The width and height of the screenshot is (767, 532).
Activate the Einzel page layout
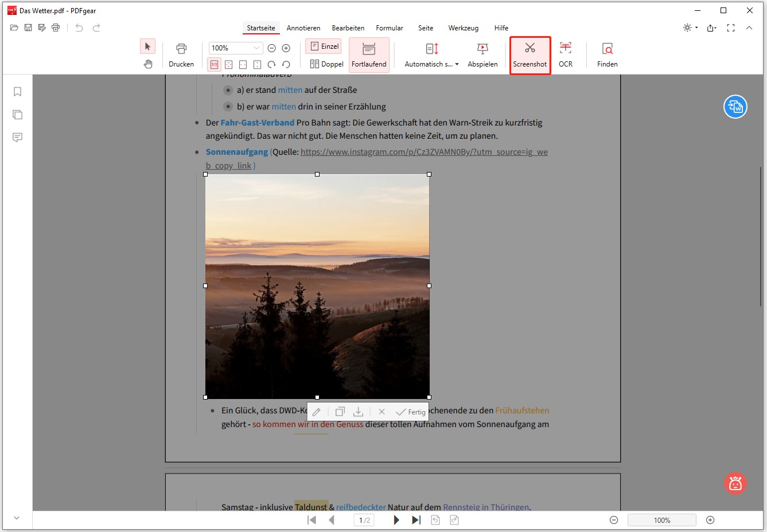(323, 46)
